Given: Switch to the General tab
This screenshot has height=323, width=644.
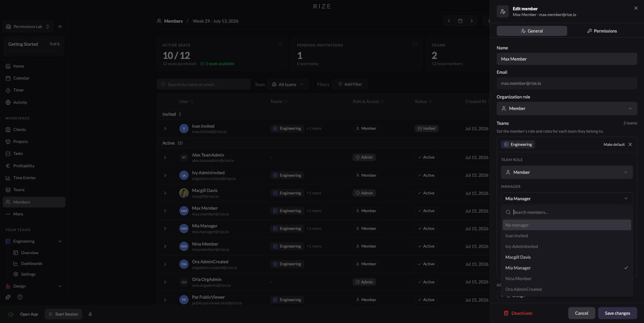Looking at the screenshot, I should [x=532, y=31].
